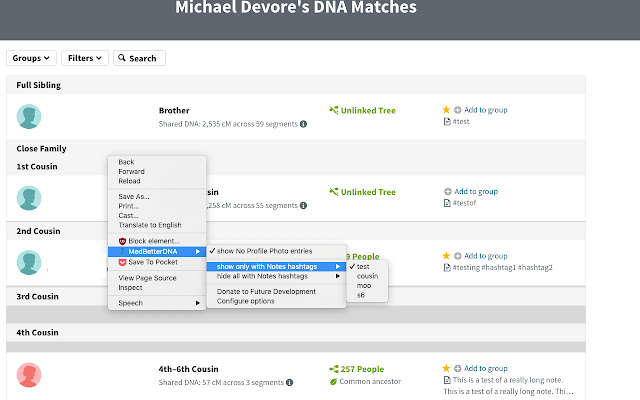Viewport: 640px width, 400px height.
Task: Click the 1st Cousin match profile avatar
Action: point(29,198)
